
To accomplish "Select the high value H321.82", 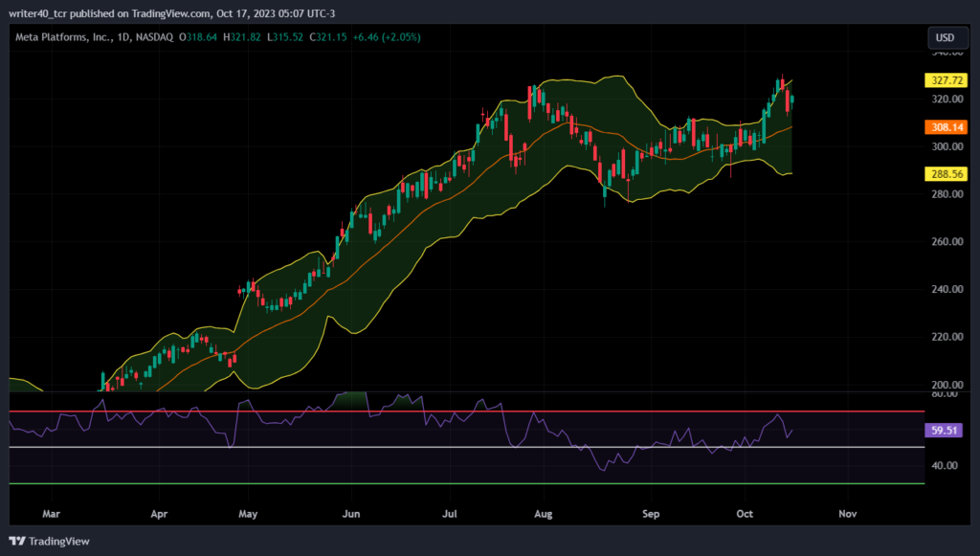I will click(242, 37).
